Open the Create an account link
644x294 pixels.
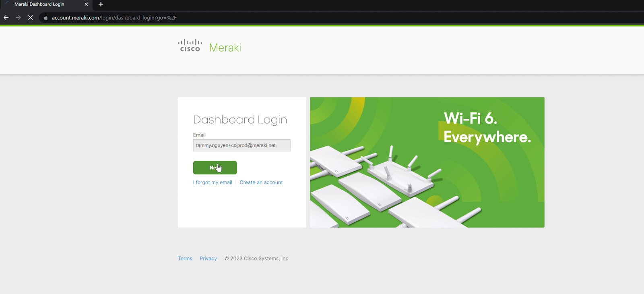click(261, 182)
